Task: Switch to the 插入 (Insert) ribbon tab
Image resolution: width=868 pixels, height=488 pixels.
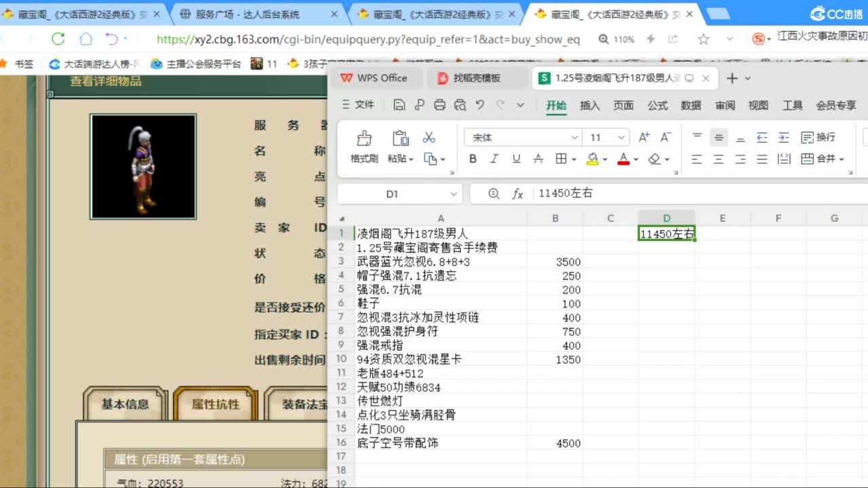Action: point(590,105)
